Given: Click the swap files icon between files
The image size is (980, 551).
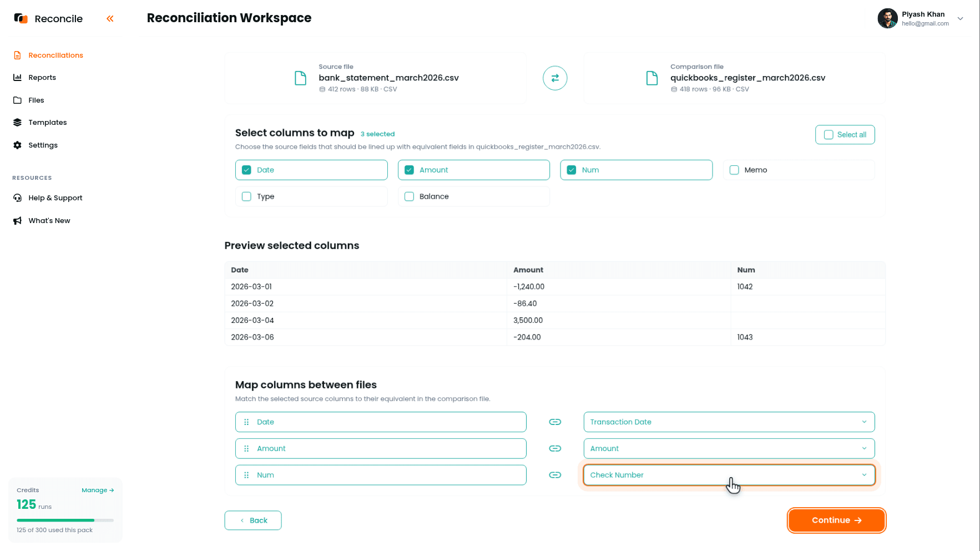Looking at the screenshot, I should (555, 78).
